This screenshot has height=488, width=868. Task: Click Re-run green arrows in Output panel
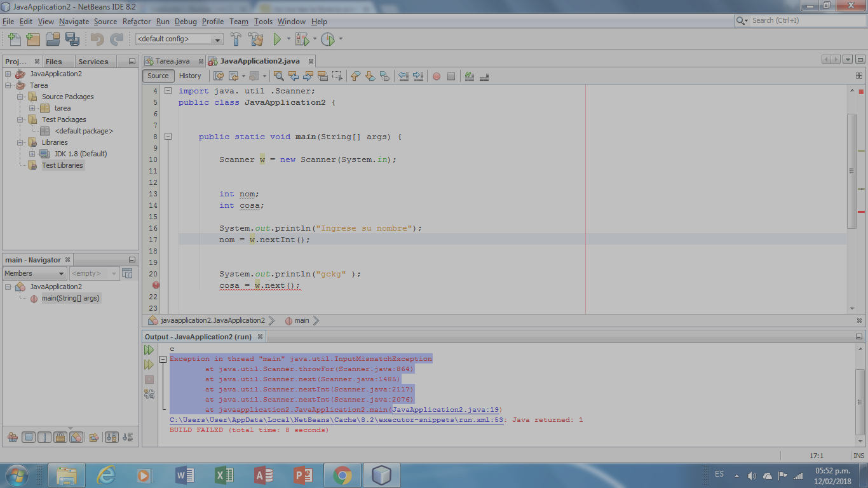(149, 350)
